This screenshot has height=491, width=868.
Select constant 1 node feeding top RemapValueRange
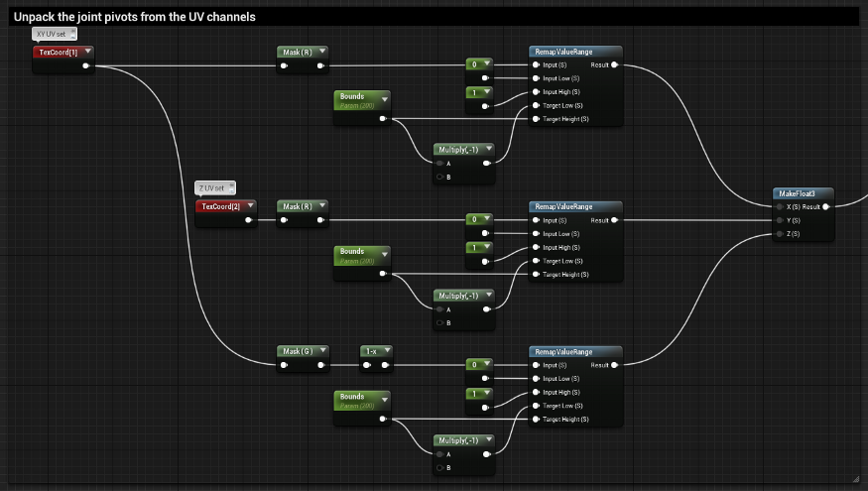tap(479, 99)
